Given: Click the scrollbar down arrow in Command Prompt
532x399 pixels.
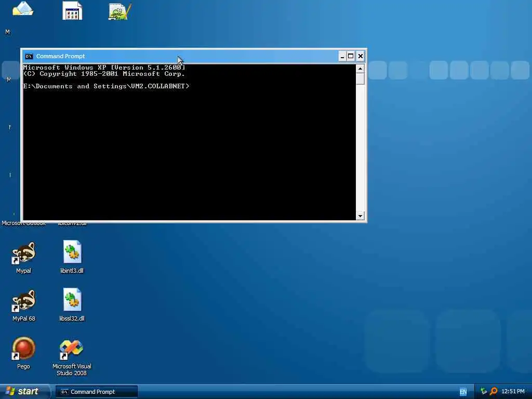Looking at the screenshot, I should [361, 216].
